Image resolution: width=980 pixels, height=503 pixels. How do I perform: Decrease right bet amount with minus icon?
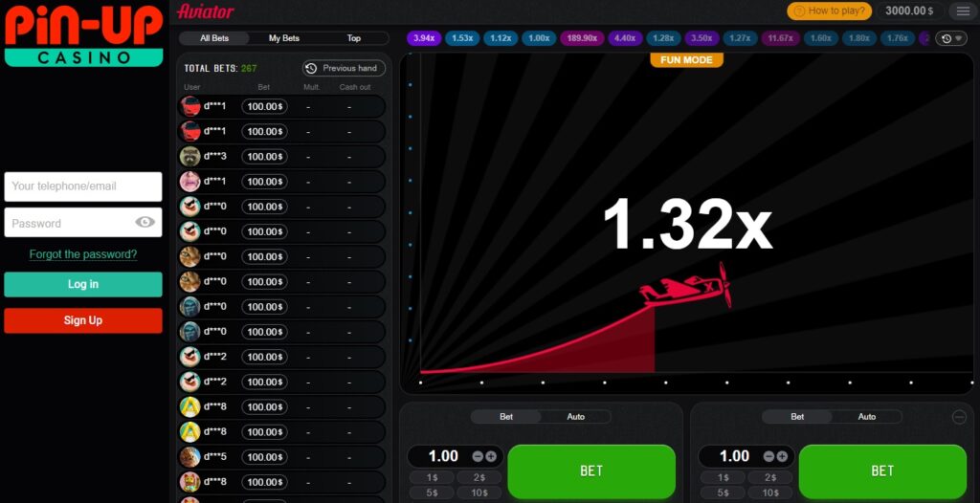point(768,457)
